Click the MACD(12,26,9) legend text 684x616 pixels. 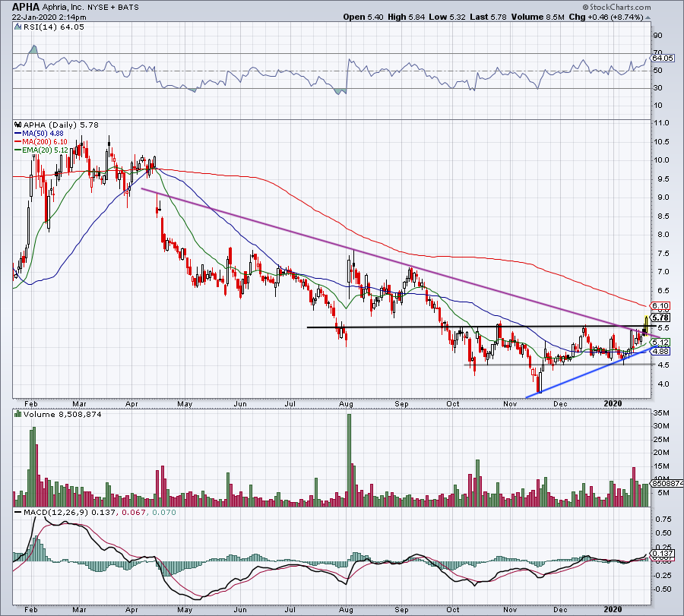click(x=54, y=512)
